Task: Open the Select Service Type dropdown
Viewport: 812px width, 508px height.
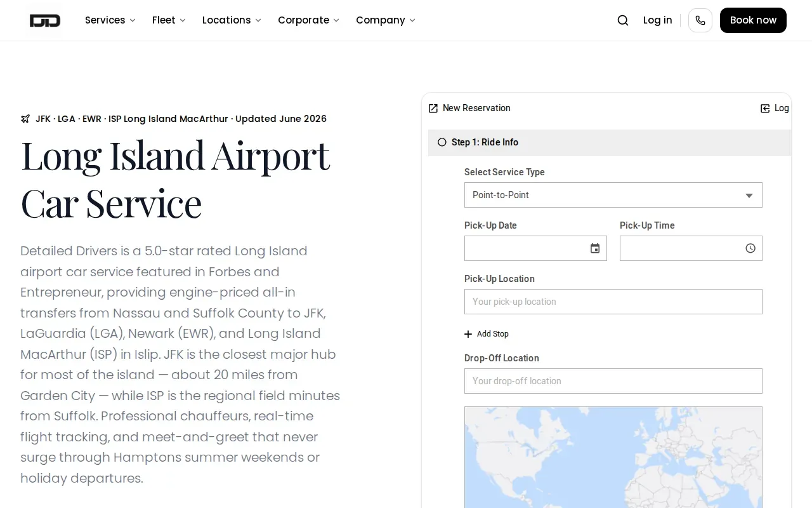Action: coord(613,195)
